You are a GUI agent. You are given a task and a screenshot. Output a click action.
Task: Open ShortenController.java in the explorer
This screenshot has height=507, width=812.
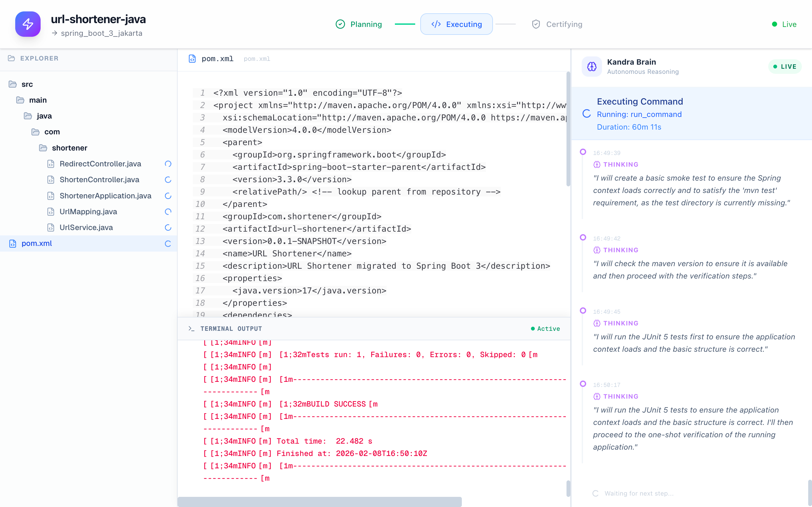(x=99, y=180)
